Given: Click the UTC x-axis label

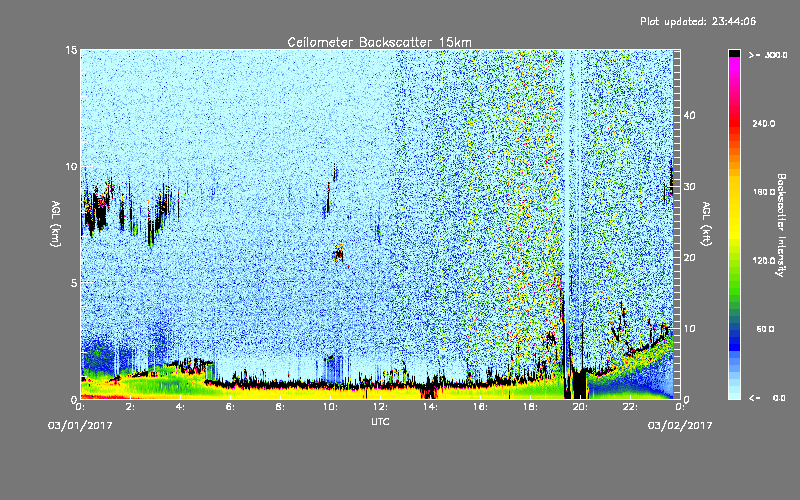Looking at the screenshot, I should (x=380, y=421).
